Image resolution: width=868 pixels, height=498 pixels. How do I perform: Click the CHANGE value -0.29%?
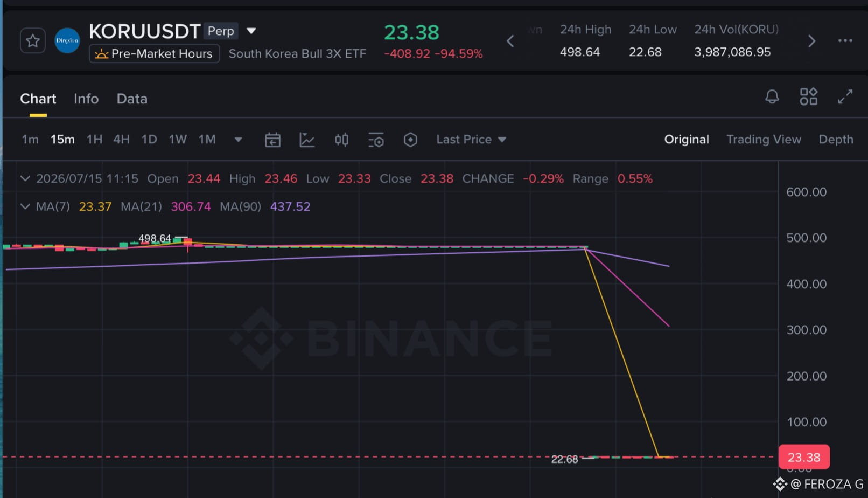tap(543, 179)
